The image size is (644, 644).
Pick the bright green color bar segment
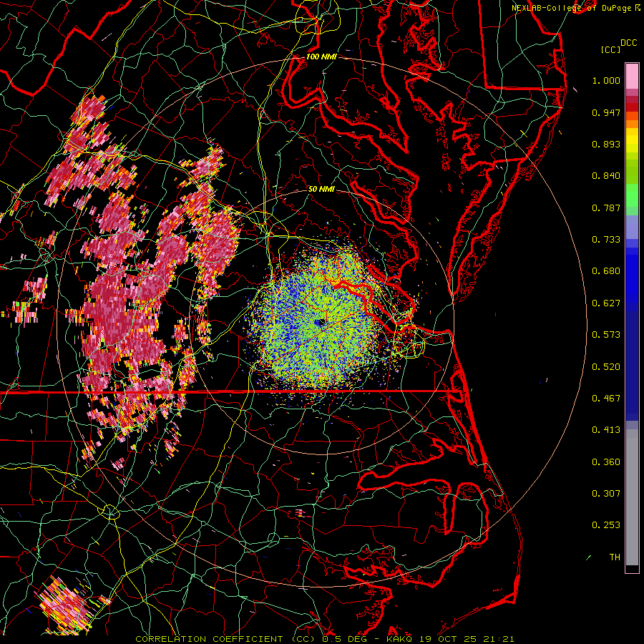pos(632,195)
